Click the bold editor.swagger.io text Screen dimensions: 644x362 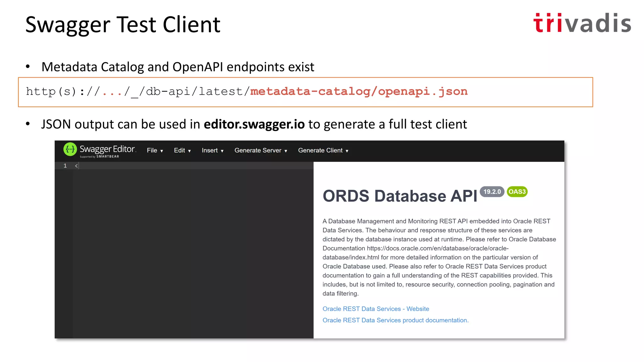[254, 124]
